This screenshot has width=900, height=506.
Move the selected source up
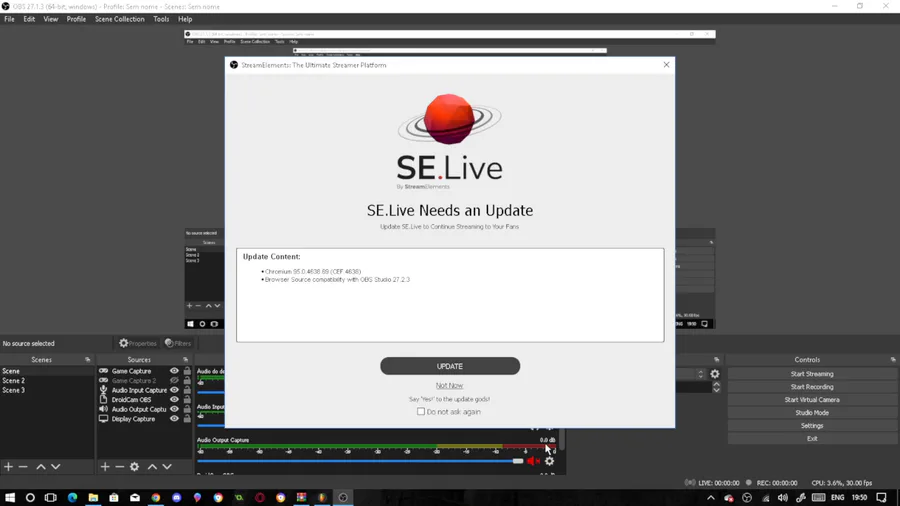click(x=152, y=467)
